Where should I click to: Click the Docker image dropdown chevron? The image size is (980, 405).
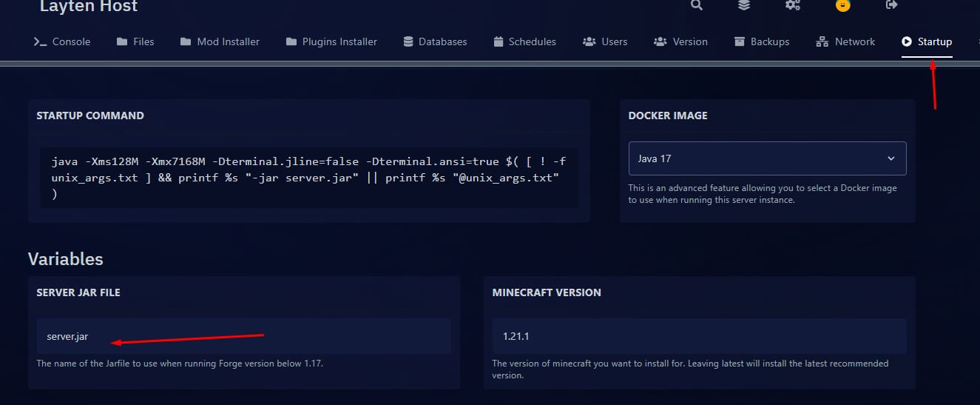(x=891, y=158)
